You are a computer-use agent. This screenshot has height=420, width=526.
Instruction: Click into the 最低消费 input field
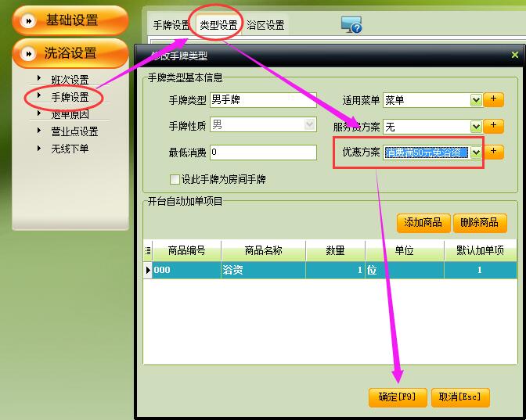[262, 152]
